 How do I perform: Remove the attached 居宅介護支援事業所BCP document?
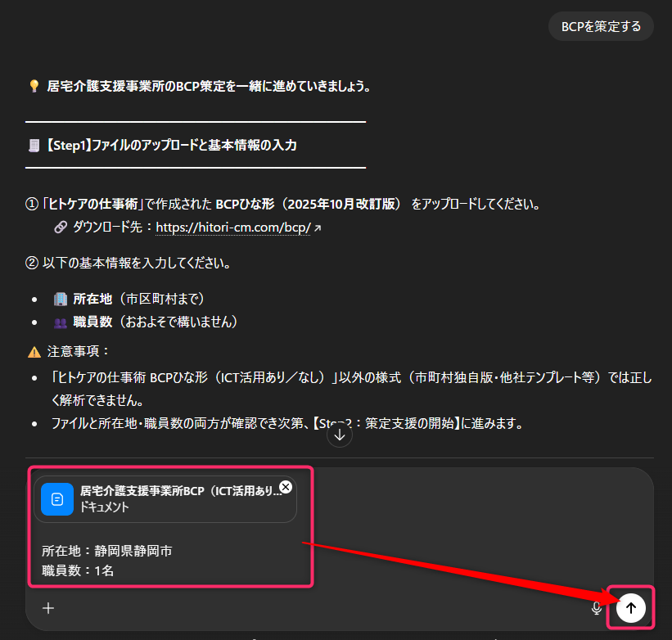tap(286, 487)
